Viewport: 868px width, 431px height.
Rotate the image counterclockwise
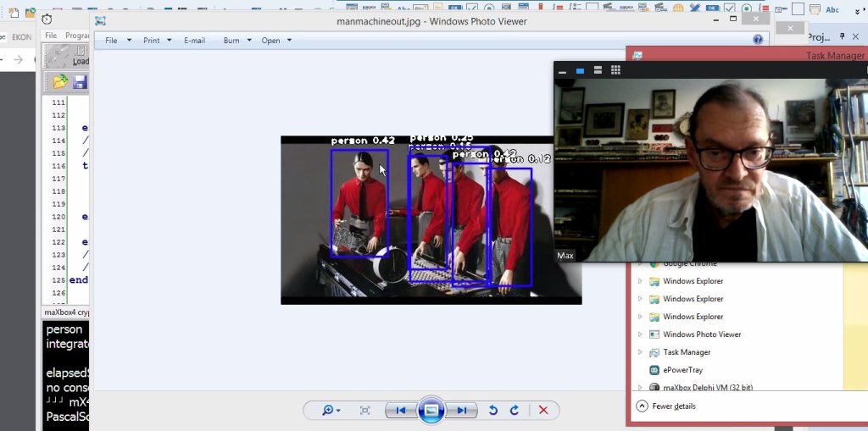point(493,411)
